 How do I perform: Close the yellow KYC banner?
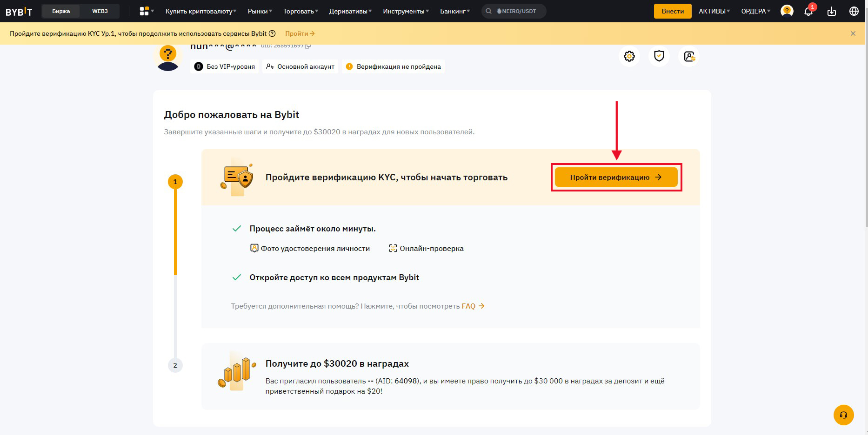tap(853, 33)
